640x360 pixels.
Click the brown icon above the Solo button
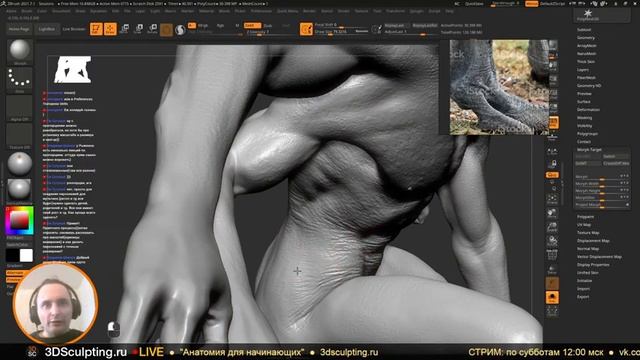[x=552, y=283]
